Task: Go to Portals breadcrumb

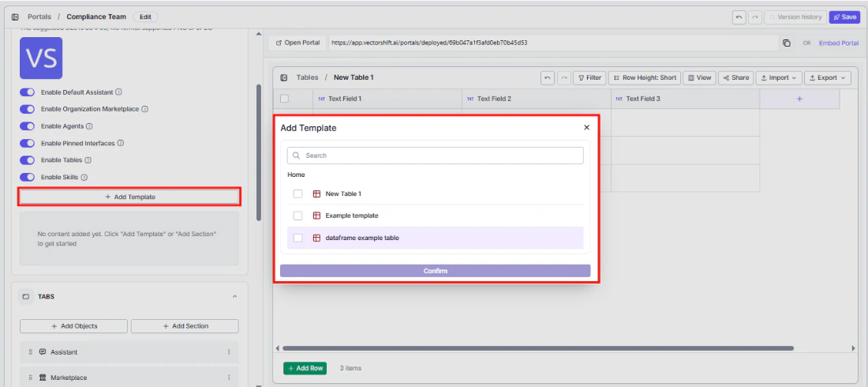Action: [x=39, y=17]
